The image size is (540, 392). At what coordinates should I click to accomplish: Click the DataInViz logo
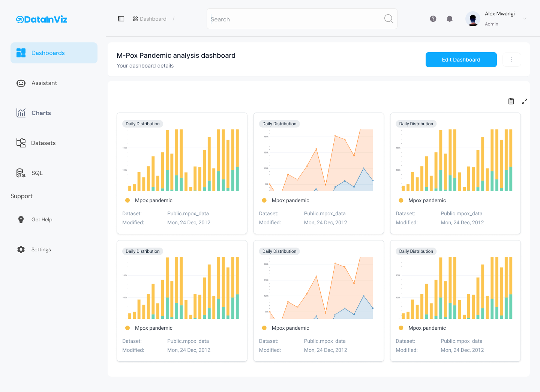tap(42, 19)
